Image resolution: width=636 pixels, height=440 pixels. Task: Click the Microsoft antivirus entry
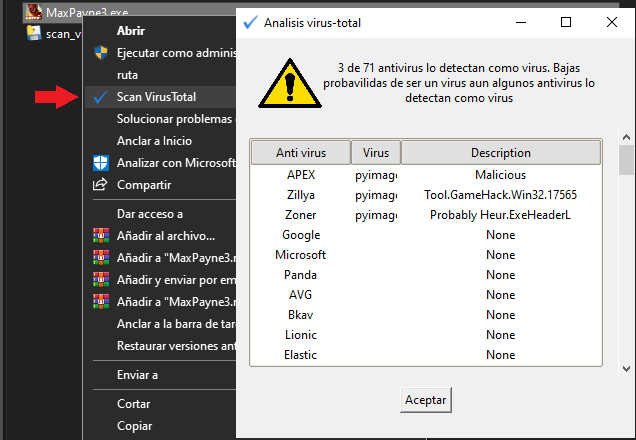click(301, 255)
